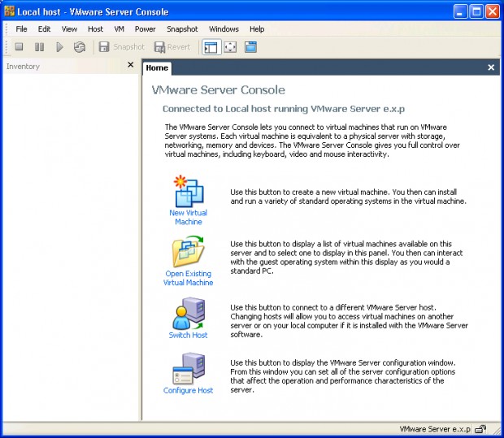Click the Power On play toolbar icon
This screenshot has width=504, height=438.
(x=59, y=47)
